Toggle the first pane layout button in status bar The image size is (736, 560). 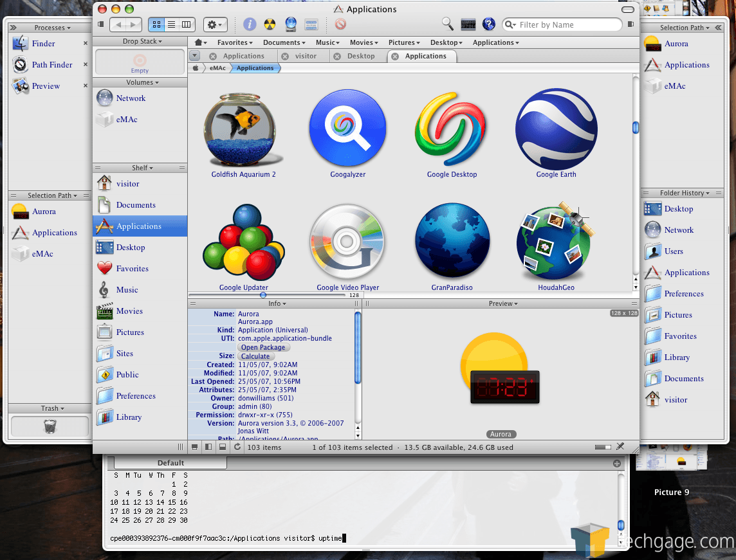pos(194,447)
